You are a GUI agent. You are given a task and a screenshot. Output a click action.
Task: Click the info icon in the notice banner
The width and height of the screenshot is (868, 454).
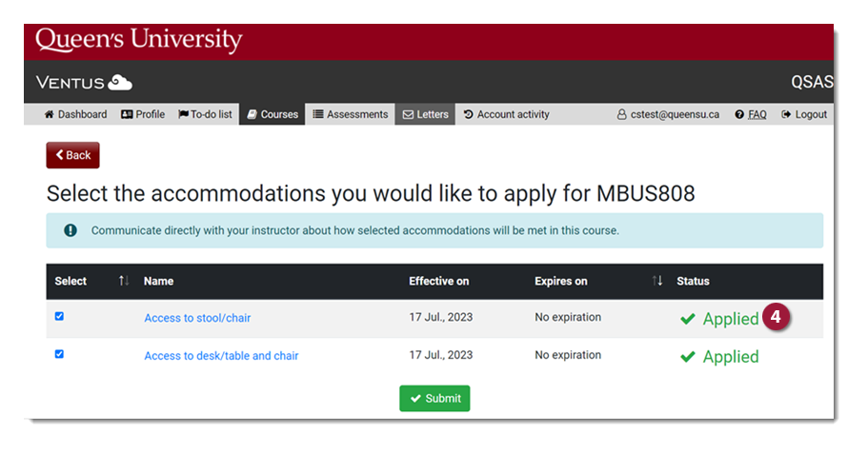point(71,230)
